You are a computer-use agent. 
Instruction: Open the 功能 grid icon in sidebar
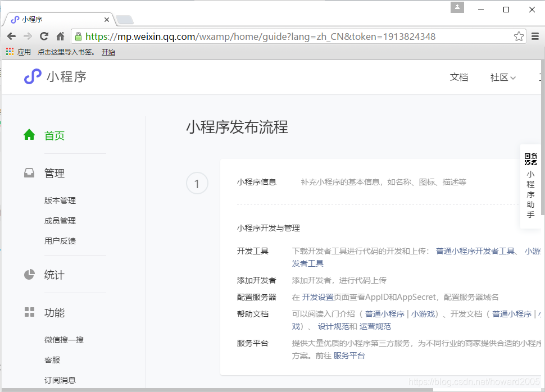pyautogui.click(x=29, y=313)
